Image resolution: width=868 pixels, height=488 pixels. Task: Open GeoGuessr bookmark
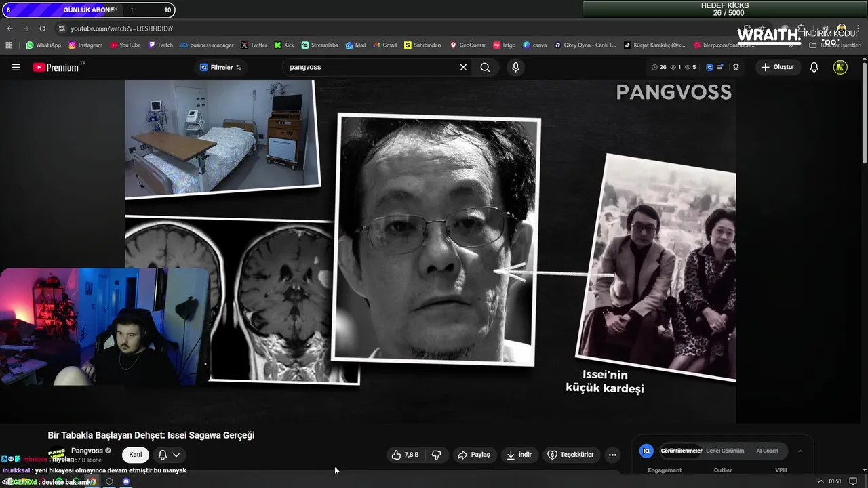468,45
